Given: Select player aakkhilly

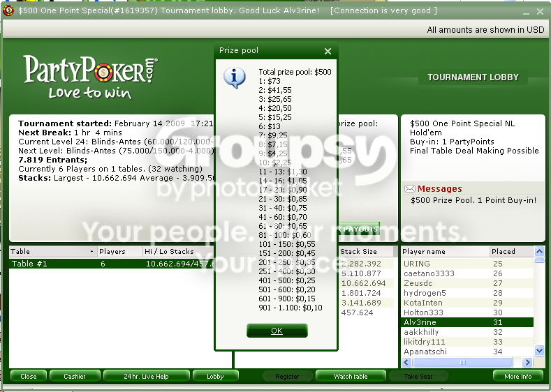Looking at the screenshot, I should coord(467,332).
